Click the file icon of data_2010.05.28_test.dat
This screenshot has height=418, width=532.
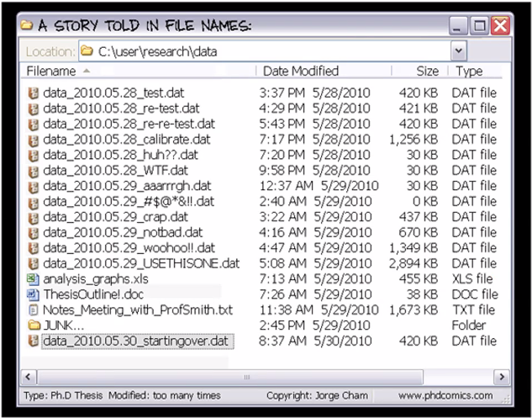coord(33,93)
